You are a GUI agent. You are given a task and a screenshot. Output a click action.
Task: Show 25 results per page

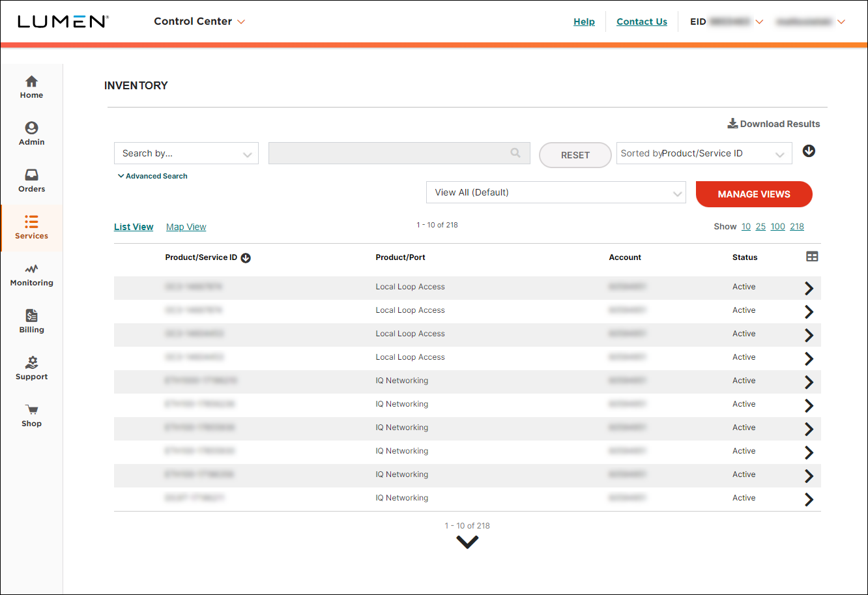click(760, 227)
